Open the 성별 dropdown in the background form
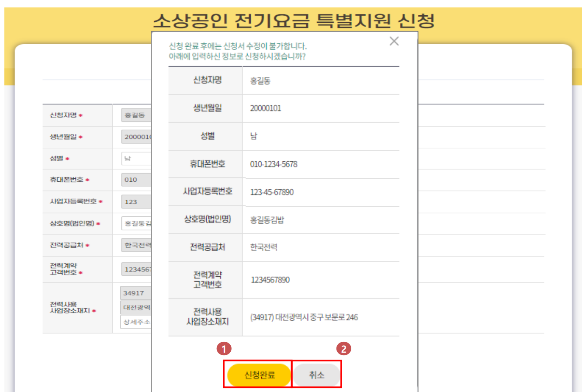The image size is (582, 392). tap(136, 158)
